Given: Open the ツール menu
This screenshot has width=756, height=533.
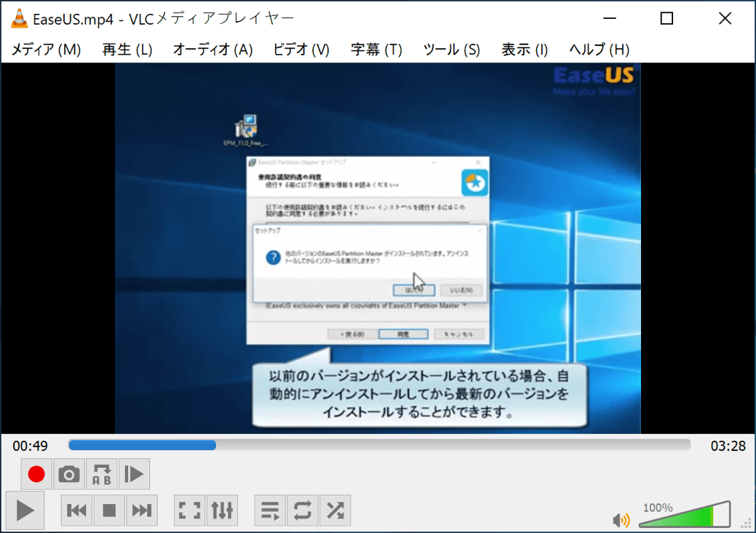Looking at the screenshot, I should coord(450,51).
